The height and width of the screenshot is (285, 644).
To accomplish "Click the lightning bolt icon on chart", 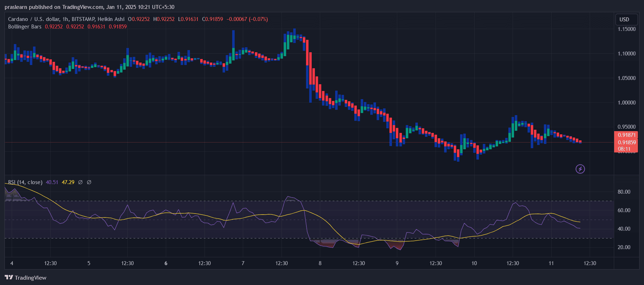I will click(580, 169).
